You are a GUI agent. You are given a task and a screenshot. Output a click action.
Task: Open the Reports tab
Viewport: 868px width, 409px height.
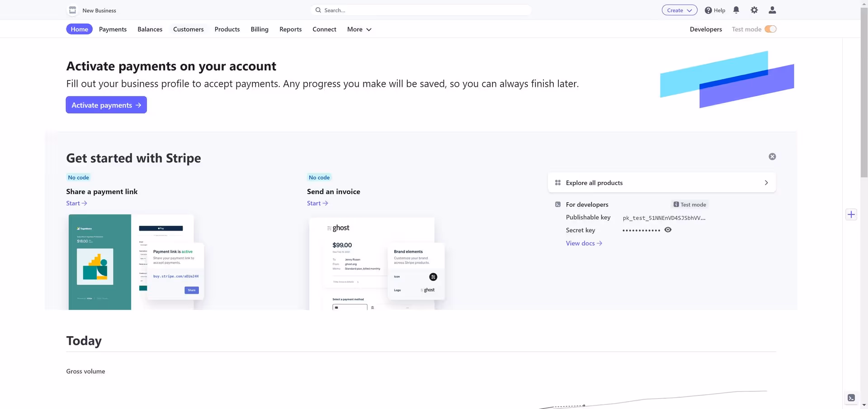click(290, 29)
